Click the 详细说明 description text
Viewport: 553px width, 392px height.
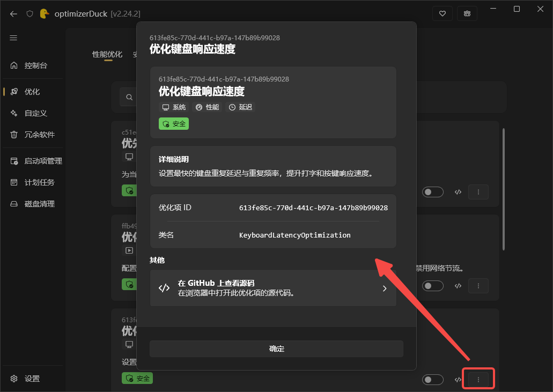pyautogui.click(x=266, y=173)
